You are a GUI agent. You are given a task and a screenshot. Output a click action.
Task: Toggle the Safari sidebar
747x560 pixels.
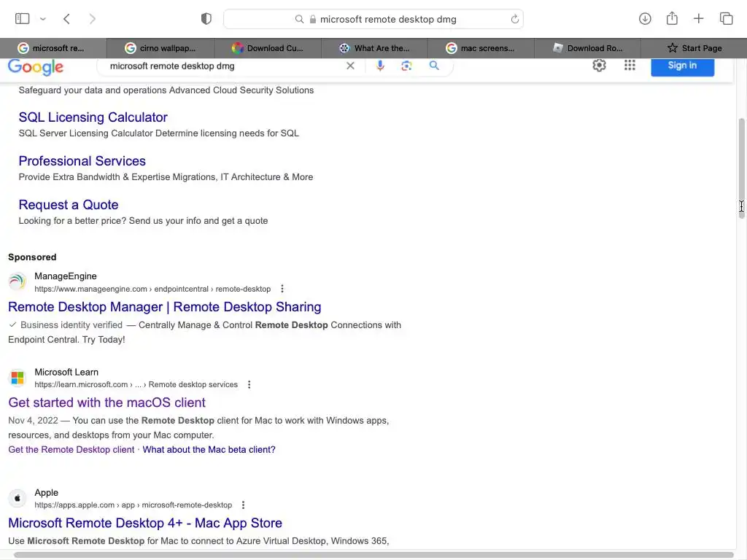pos(22,18)
